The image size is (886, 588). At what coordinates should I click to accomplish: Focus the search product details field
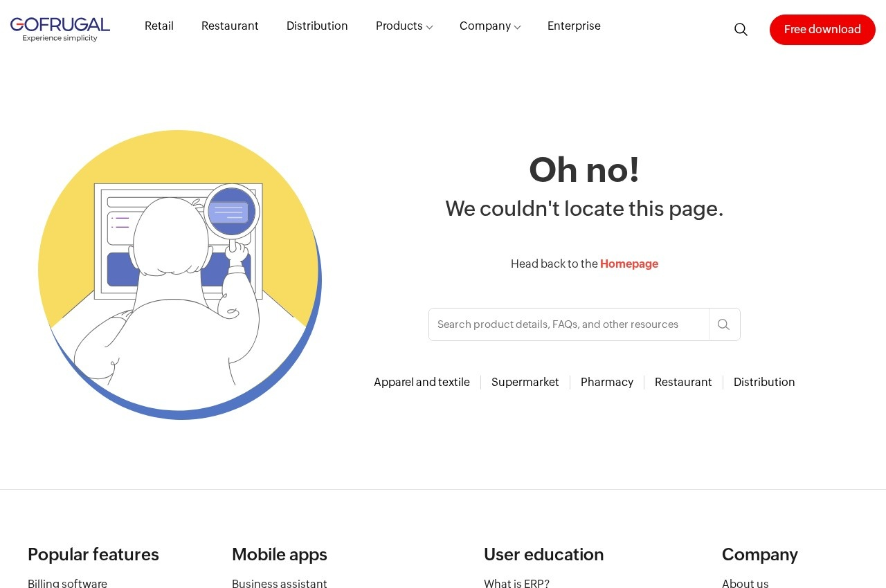click(569, 324)
